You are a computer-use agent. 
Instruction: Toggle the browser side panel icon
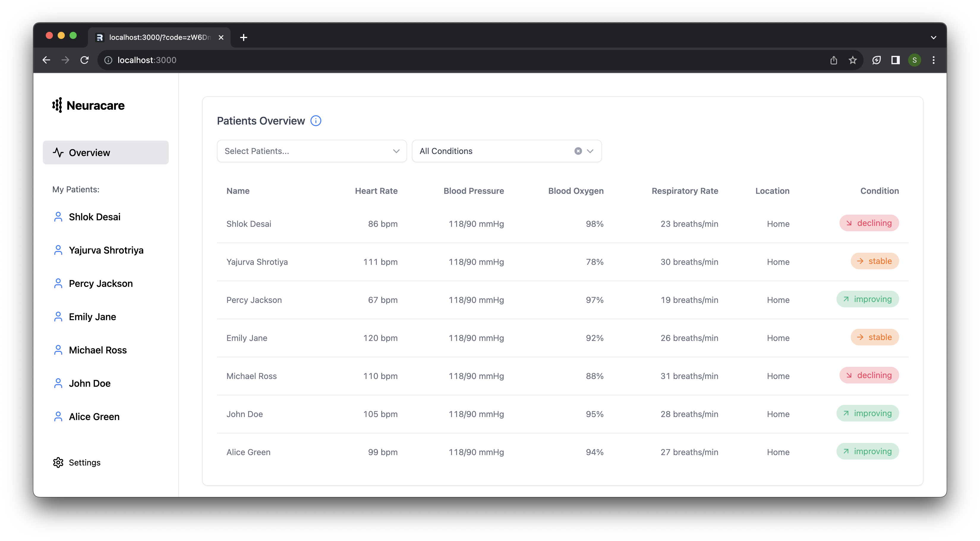pyautogui.click(x=895, y=60)
